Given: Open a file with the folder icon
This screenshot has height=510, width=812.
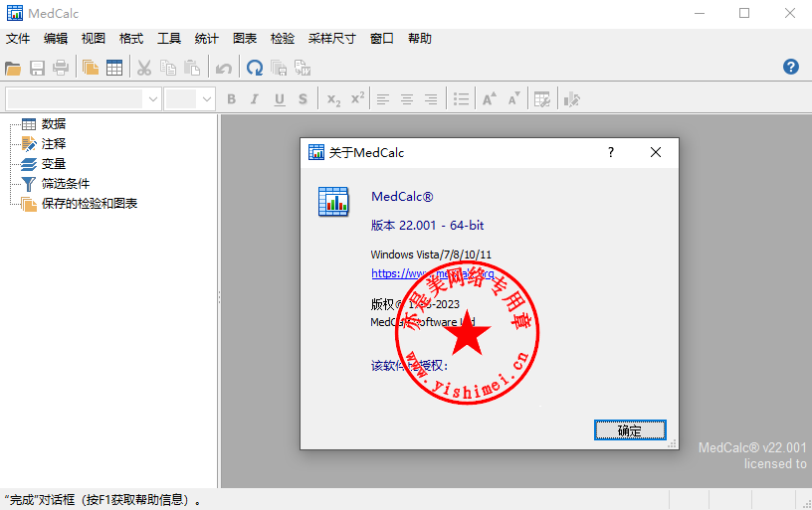Looking at the screenshot, I should click(x=13, y=68).
